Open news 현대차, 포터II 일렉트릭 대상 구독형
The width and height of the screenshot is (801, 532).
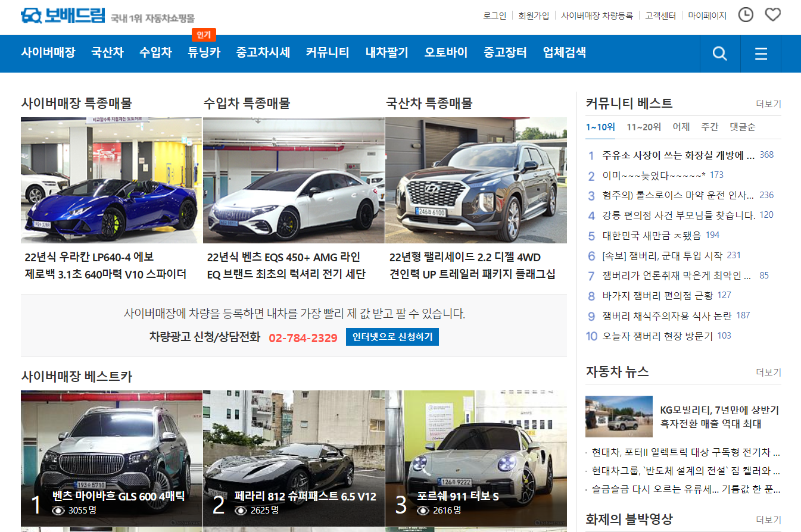[685, 452]
